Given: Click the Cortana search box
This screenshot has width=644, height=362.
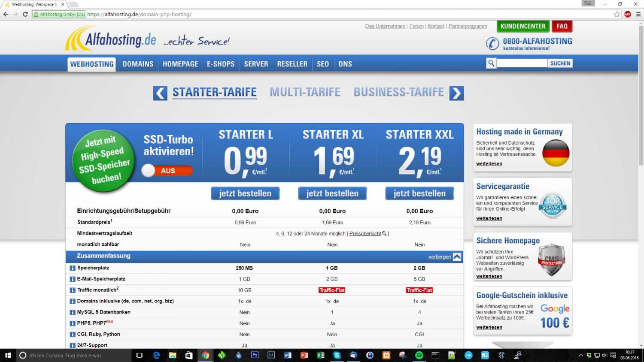Looking at the screenshot, I should click(x=74, y=355).
